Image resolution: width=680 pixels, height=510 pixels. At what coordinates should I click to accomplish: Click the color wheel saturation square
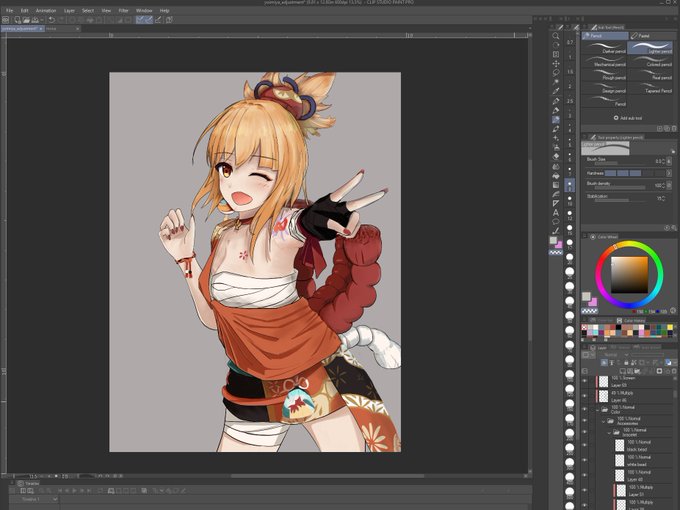(x=629, y=275)
